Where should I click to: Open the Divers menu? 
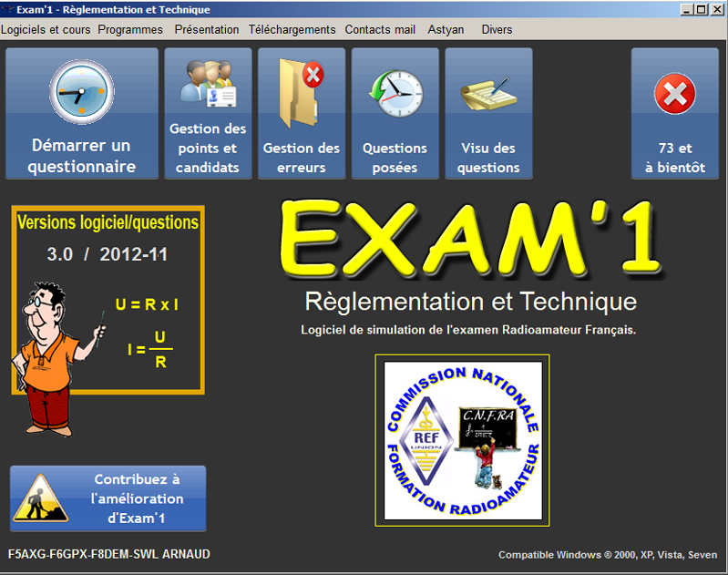(497, 30)
